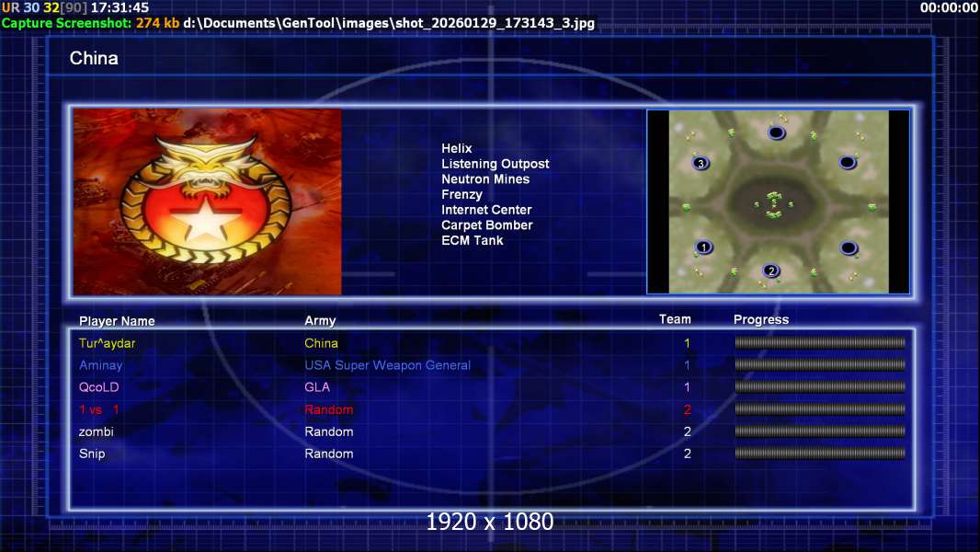
Task: Click QcoLD's team number 1
Action: [x=687, y=387]
